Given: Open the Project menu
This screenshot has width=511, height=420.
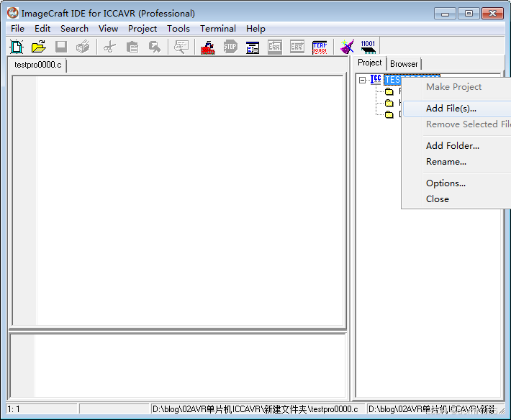Looking at the screenshot, I should coord(143,29).
